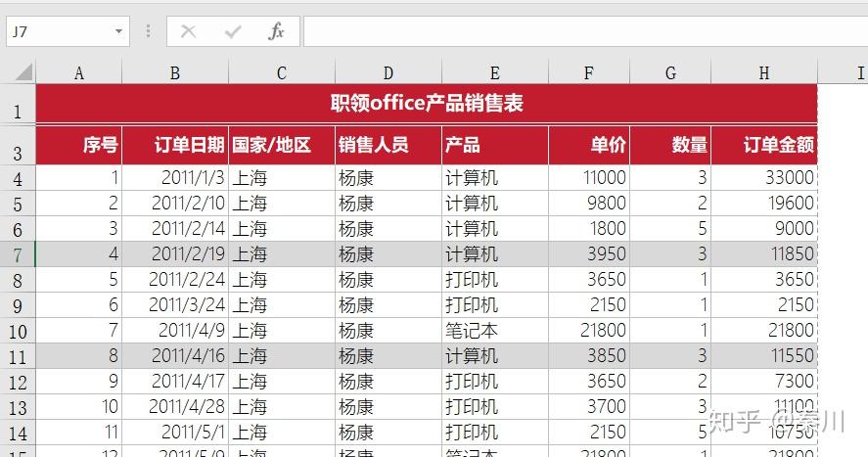Select column C header
The image size is (868, 457).
[x=282, y=73]
